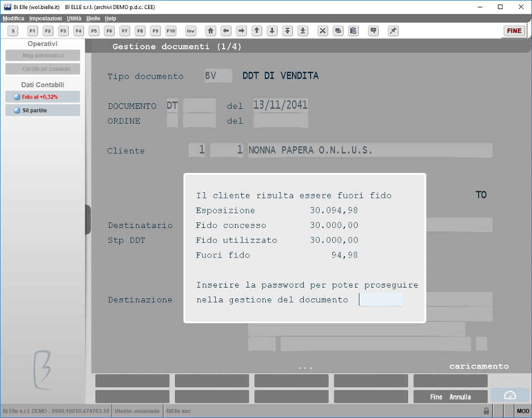
Task: Jump to bottom with the barred down arrow
Action: point(303,31)
